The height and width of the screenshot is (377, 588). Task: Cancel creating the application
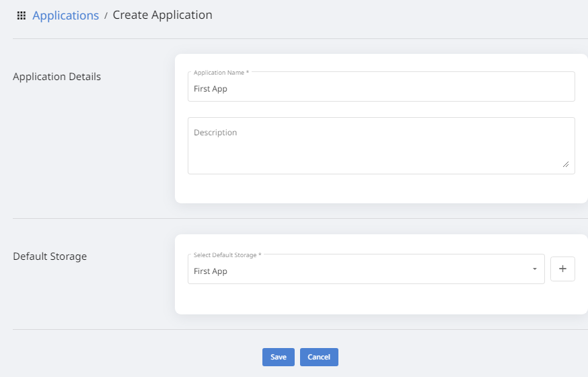pos(319,357)
